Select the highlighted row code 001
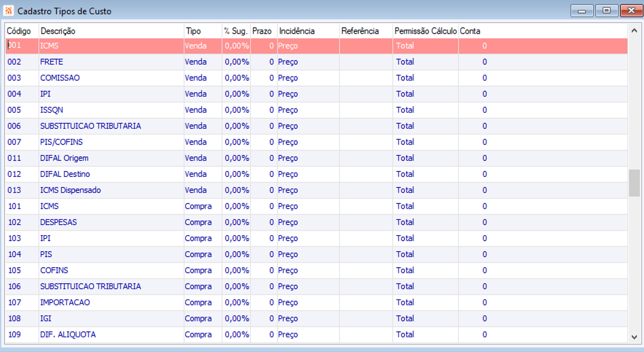 pos(316,46)
